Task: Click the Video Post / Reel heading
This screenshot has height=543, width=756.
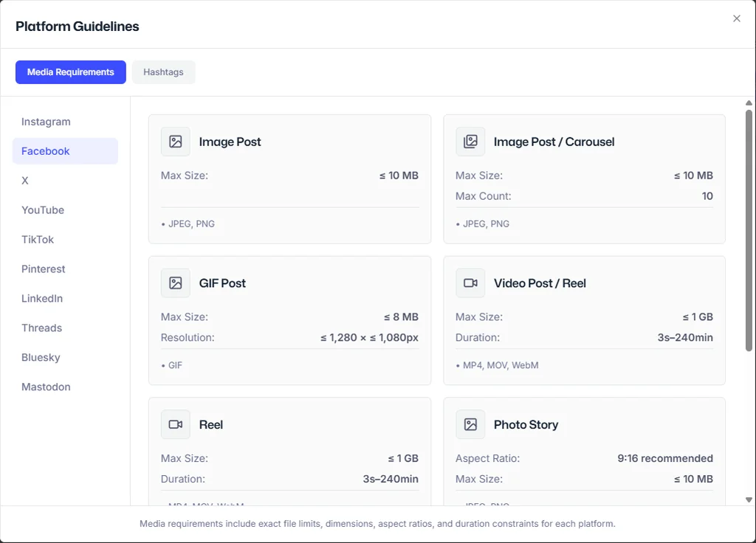Action: pyautogui.click(x=540, y=283)
